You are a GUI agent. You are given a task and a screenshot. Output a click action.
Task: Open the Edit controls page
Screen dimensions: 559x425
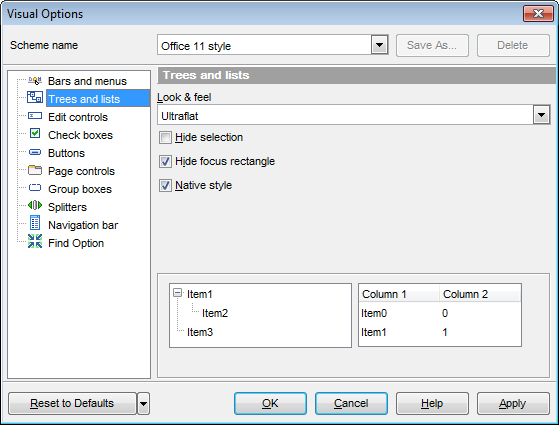[78, 117]
